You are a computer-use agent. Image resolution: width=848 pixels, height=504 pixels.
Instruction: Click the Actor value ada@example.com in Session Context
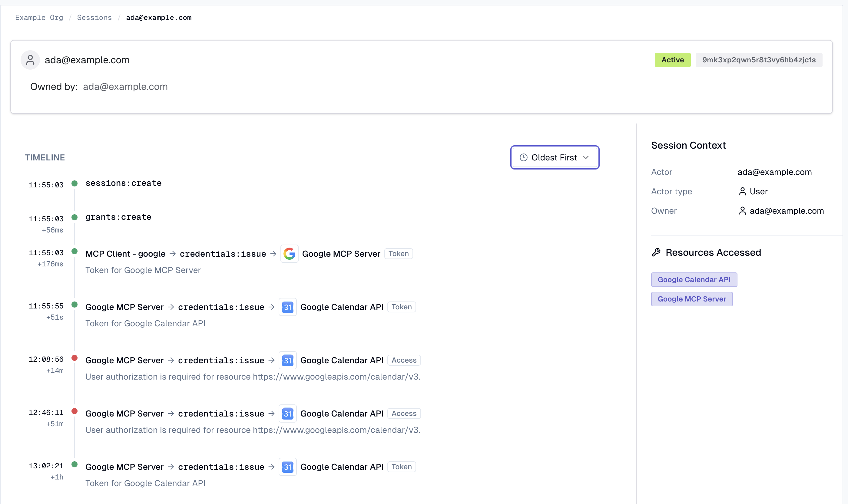(775, 172)
